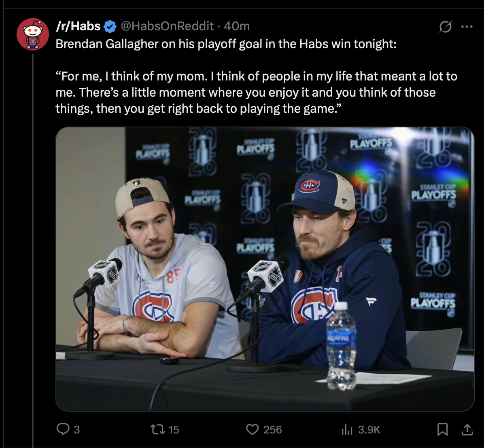View analytics via the bar chart icon

click(347, 429)
